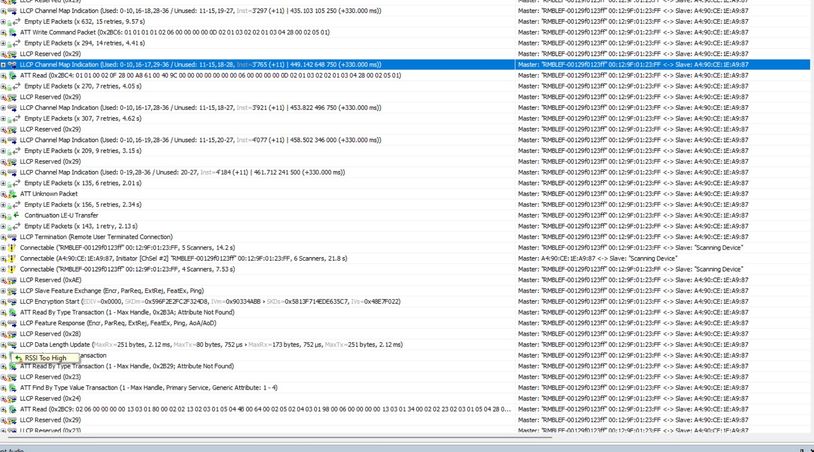Click the LLCP Reserved (0xAE) icon
The height and width of the screenshot is (452, 814).
pyautogui.click(x=12, y=280)
